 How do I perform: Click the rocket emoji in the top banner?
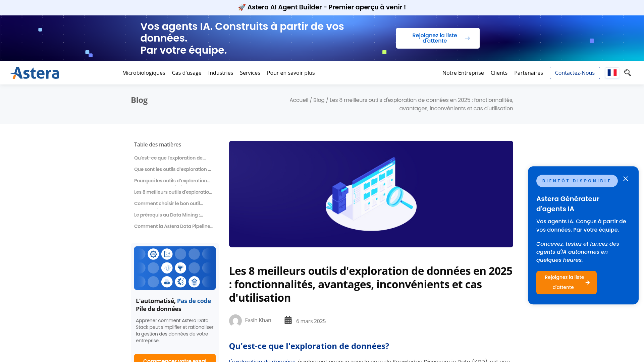(242, 7)
